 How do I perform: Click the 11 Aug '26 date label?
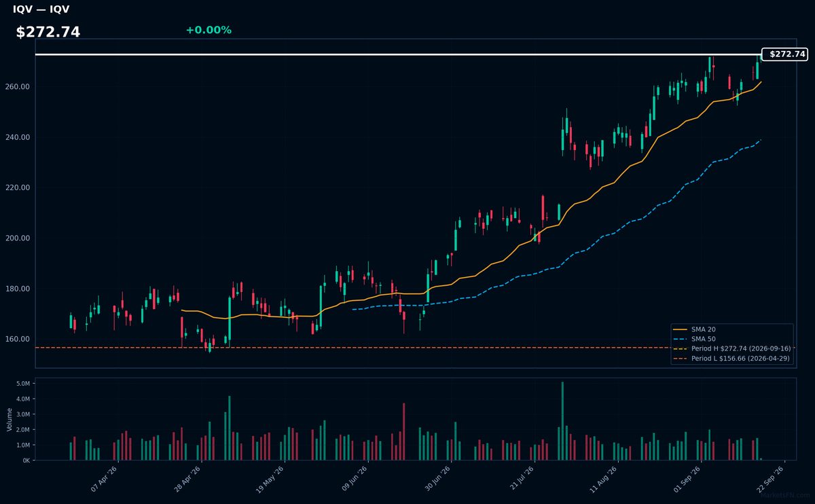(604, 479)
